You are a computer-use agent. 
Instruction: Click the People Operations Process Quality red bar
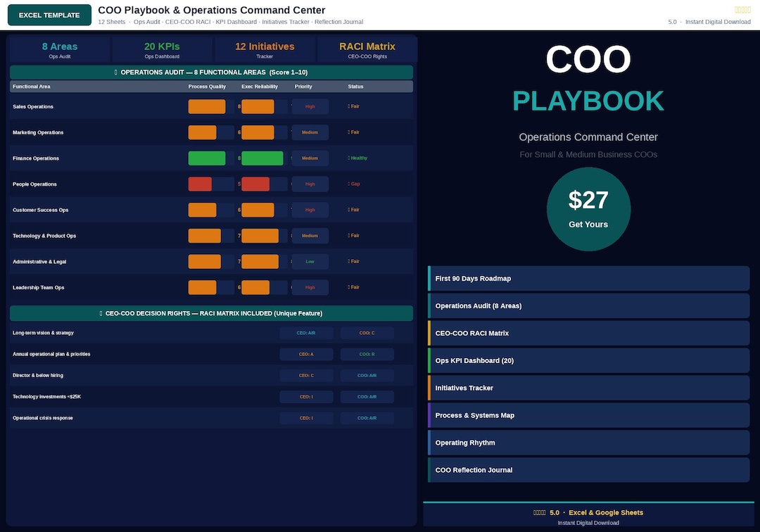point(200,184)
